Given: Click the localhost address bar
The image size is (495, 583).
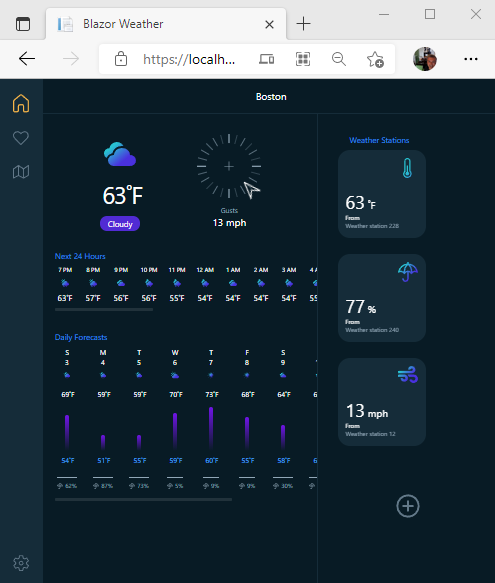Looking at the screenshot, I should click(189, 59).
